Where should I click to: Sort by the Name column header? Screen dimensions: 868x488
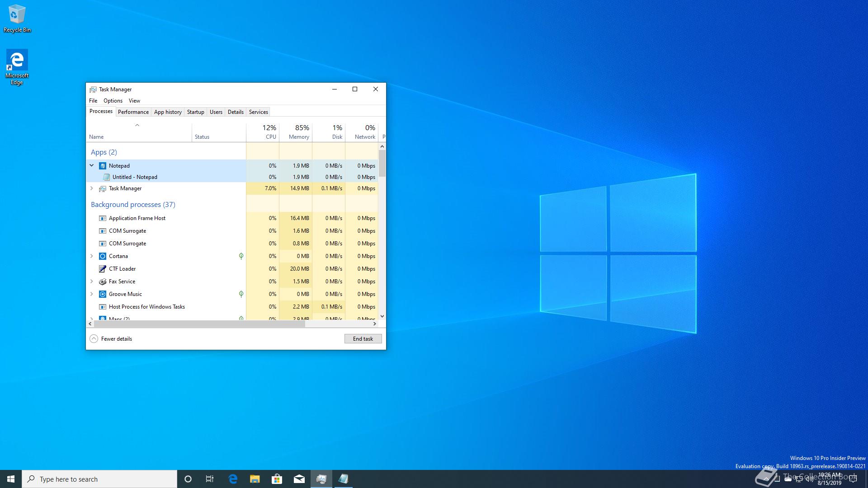tap(139, 132)
